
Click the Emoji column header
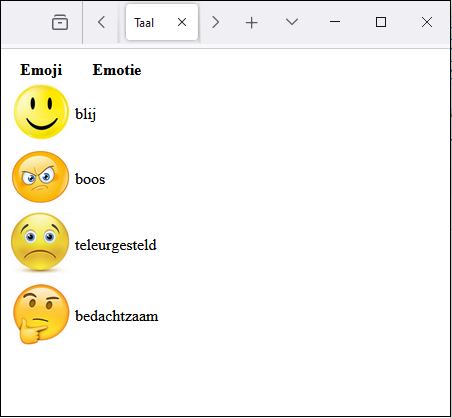(41, 70)
